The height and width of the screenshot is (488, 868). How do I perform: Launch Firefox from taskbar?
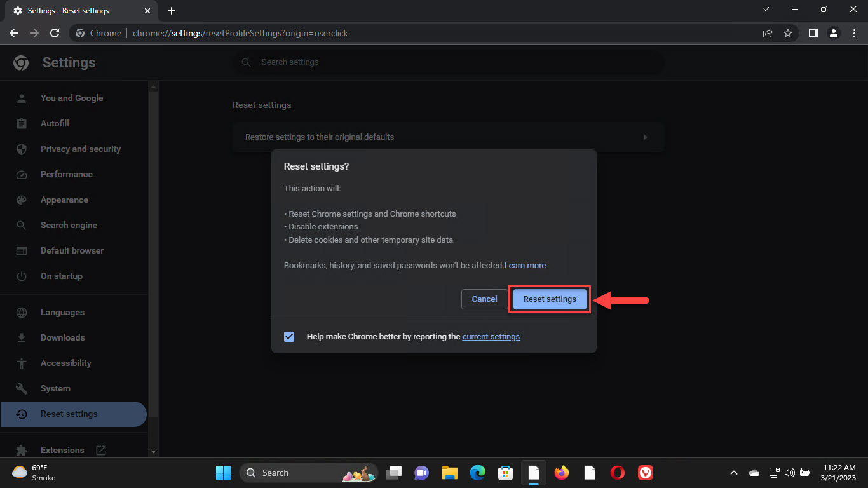[562, 473]
